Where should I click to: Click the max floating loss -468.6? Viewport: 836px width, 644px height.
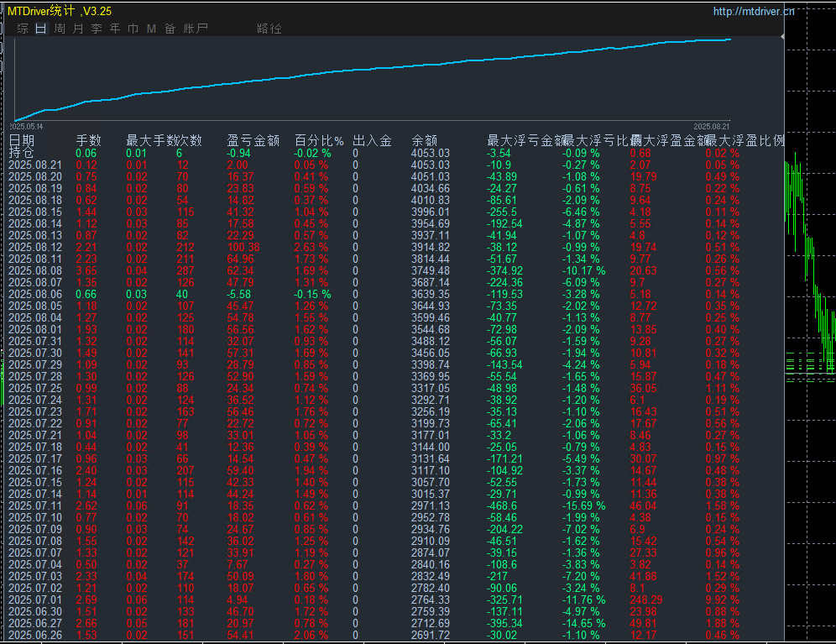click(x=502, y=505)
